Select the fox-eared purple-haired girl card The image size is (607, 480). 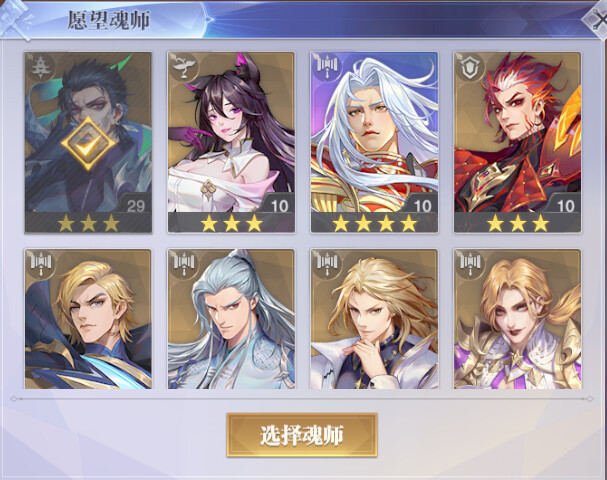[x=231, y=142]
